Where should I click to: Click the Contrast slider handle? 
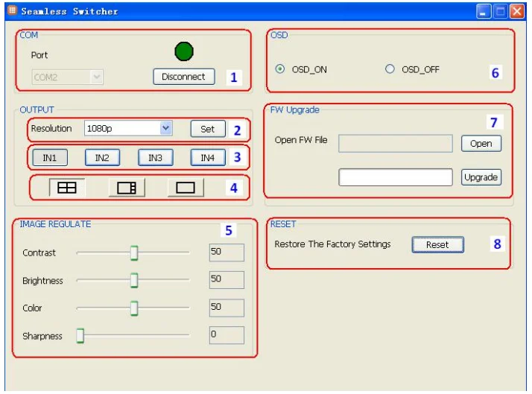134,252
